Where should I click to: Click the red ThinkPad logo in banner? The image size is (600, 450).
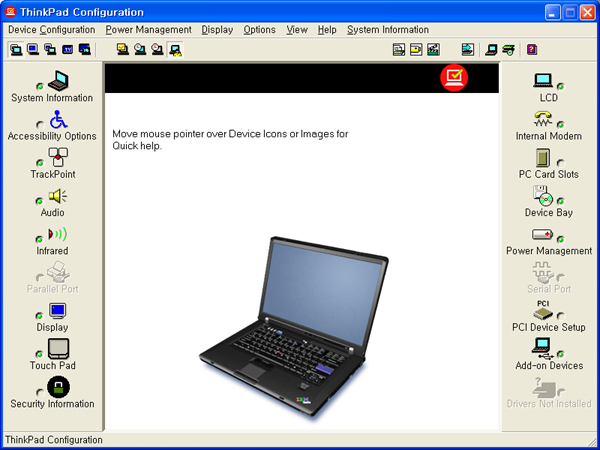[x=454, y=78]
